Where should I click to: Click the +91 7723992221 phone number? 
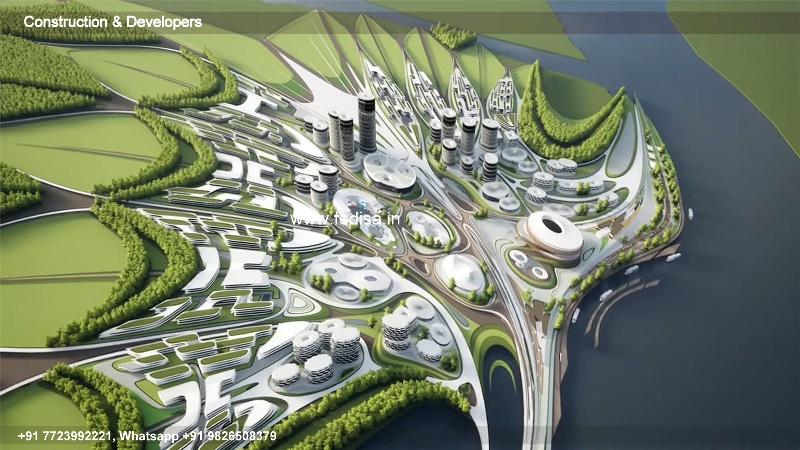(67, 436)
